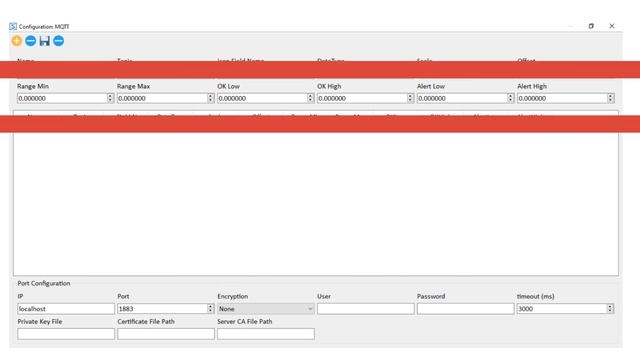Click the Port spinner arrows
Image resolution: width=640 pixels, height=360 pixels.
211,309
